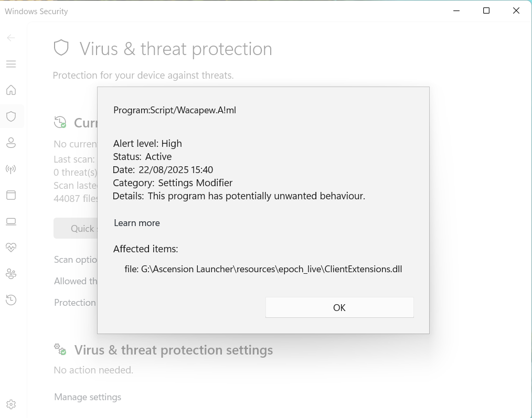
Task: Open Firewall & network protection icon
Action: 11,169
